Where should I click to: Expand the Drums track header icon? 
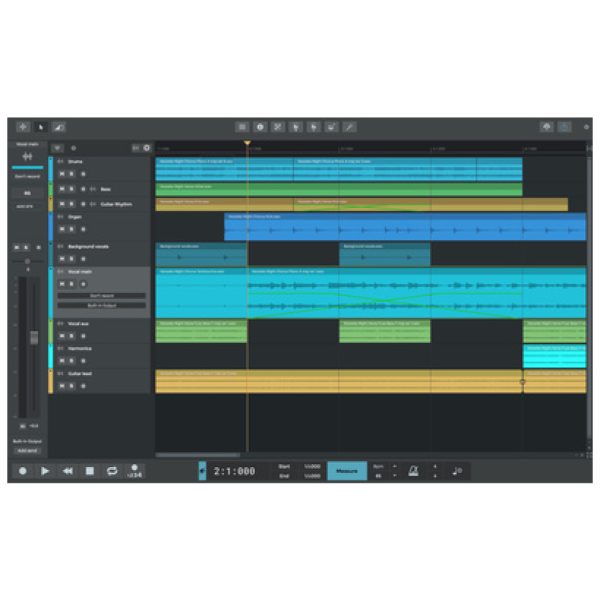click(x=60, y=162)
